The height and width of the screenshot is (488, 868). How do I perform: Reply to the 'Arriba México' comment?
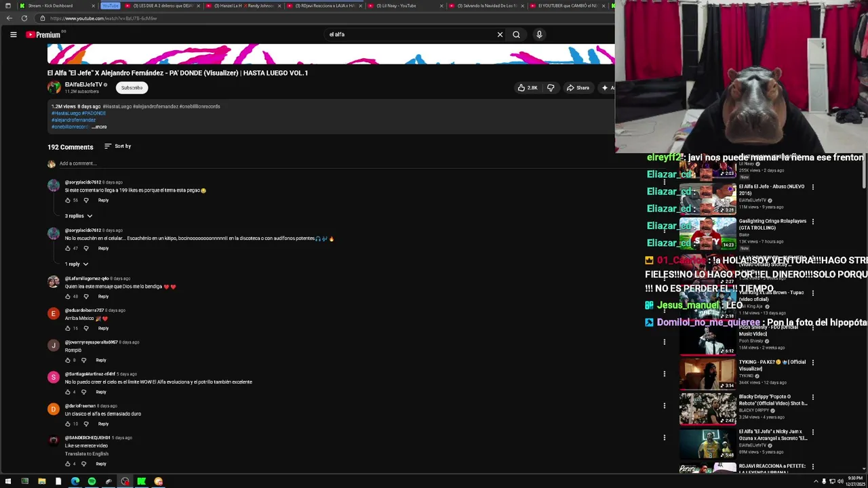tap(103, 329)
